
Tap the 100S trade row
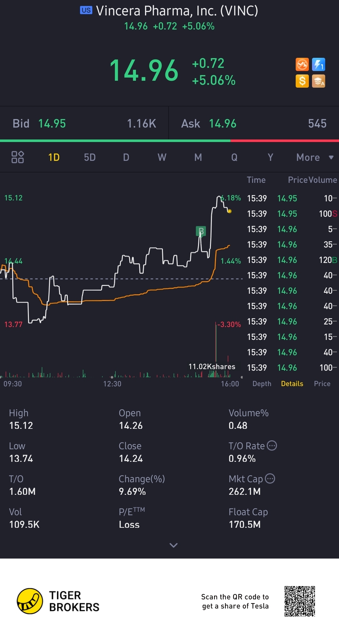coord(292,214)
